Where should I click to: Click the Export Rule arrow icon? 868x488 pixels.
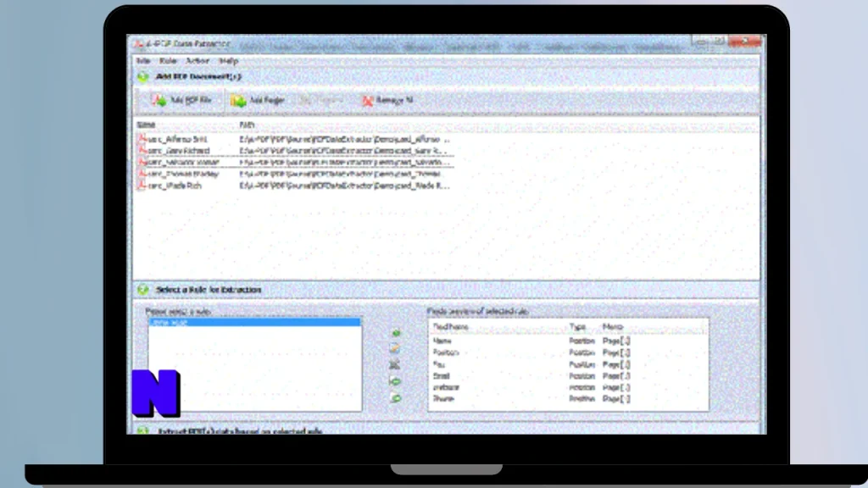click(x=395, y=398)
